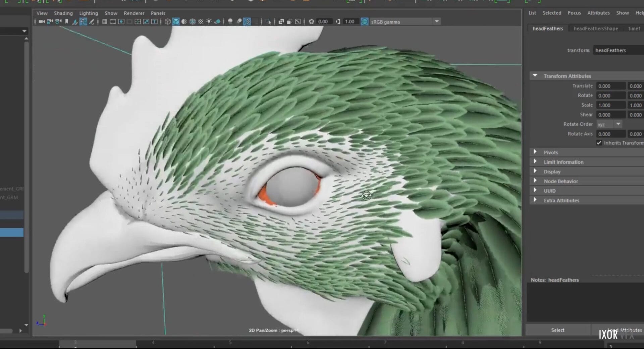Open the viewport Show menu
The image size is (644, 349).
tap(111, 13)
